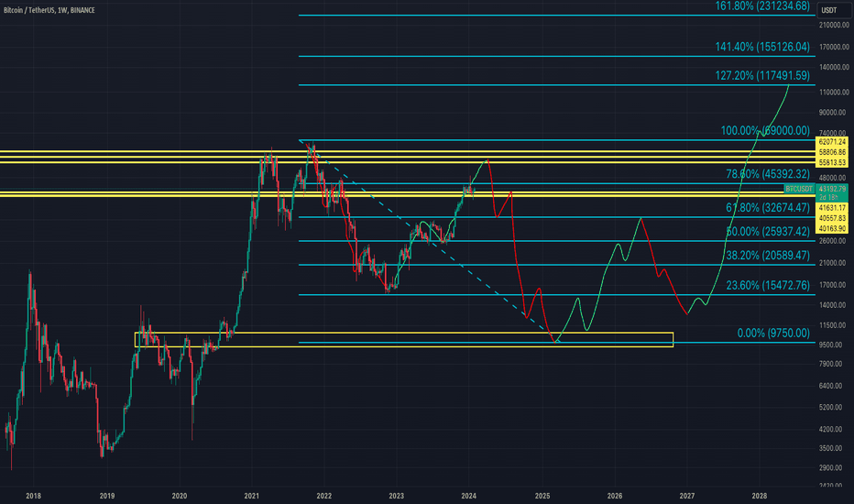Click the 2026 time axis label
The image size is (854, 504).
pos(615,496)
